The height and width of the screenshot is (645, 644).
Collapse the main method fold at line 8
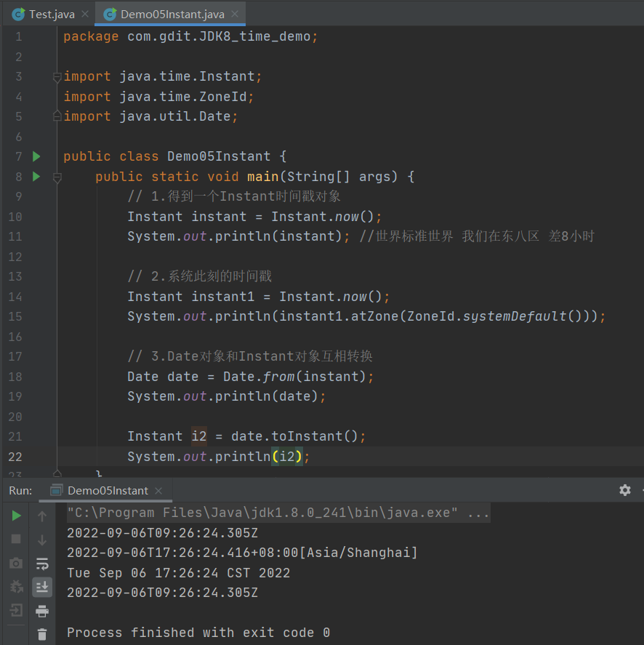57,176
